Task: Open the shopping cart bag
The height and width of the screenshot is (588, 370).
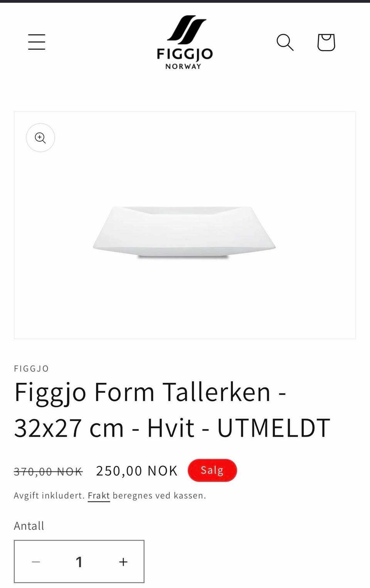Action: (326, 42)
